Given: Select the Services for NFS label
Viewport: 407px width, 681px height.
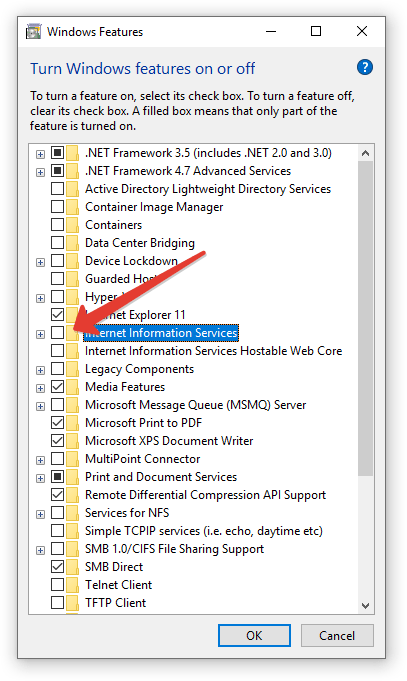Looking at the screenshot, I should 127,512.
